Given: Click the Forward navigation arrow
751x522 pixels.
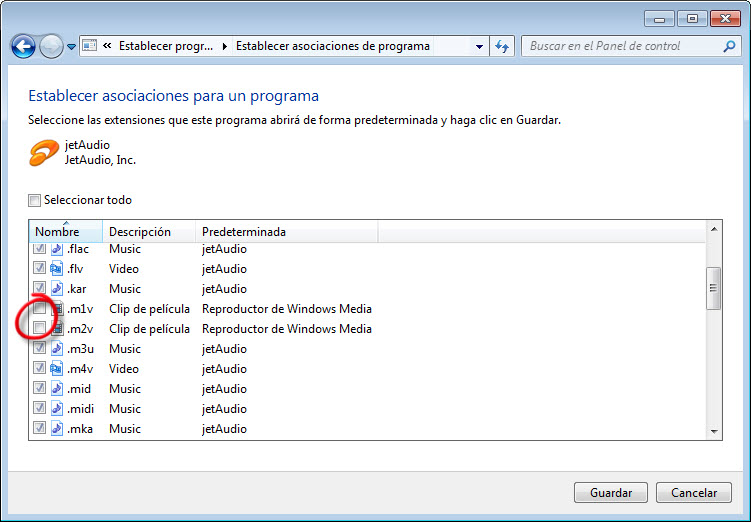Looking at the screenshot, I should click(51, 46).
